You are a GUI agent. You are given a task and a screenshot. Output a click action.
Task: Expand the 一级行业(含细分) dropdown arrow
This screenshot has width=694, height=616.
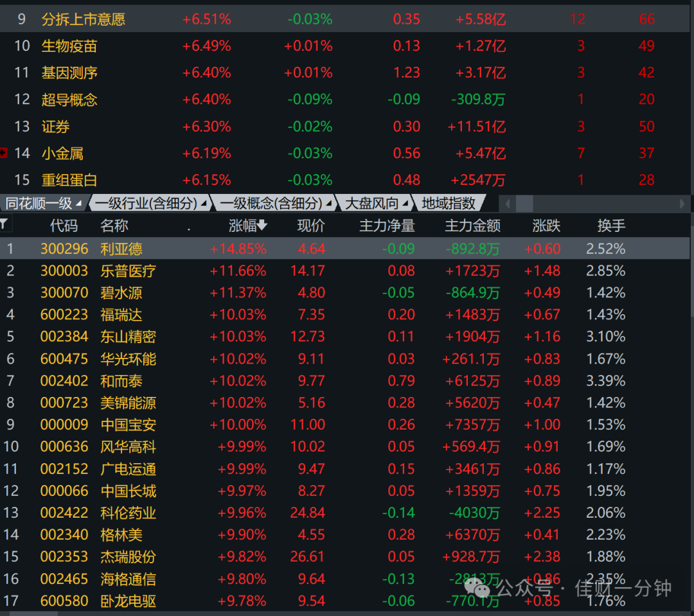[204, 204]
